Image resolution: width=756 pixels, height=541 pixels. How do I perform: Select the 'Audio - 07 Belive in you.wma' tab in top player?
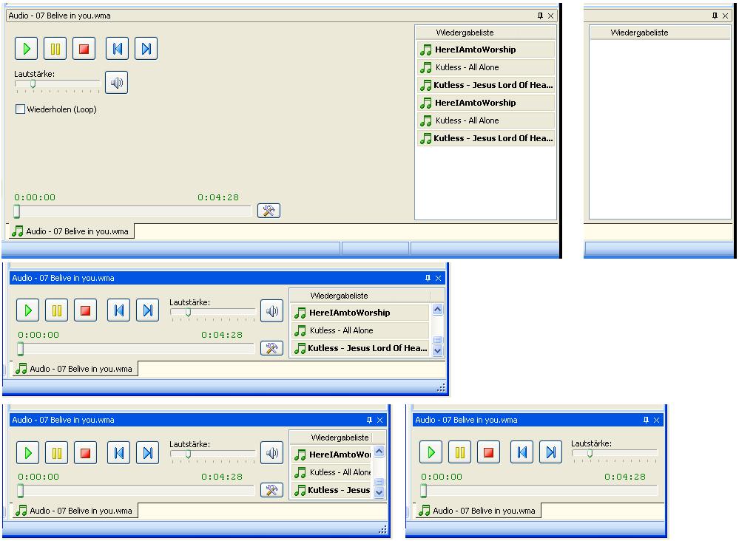click(x=71, y=231)
